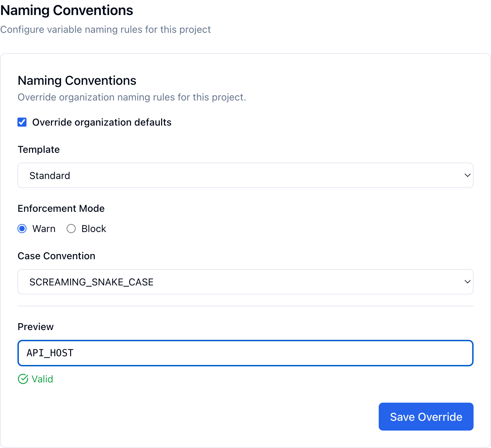Select the Block enforcement mode
The image size is (491, 448).
71,229
